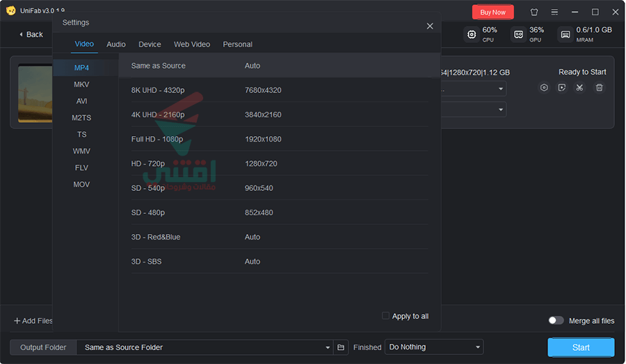Click the 1920x1080 resolution value
The width and height of the screenshot is (626, 364).
click(263, 139)
